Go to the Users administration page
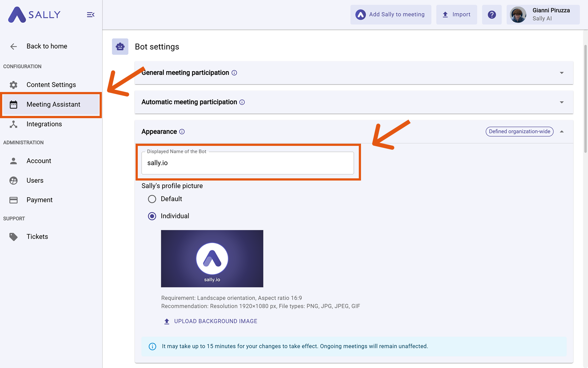The width and height of the screenshot is (588, 368). click(35, 181)
